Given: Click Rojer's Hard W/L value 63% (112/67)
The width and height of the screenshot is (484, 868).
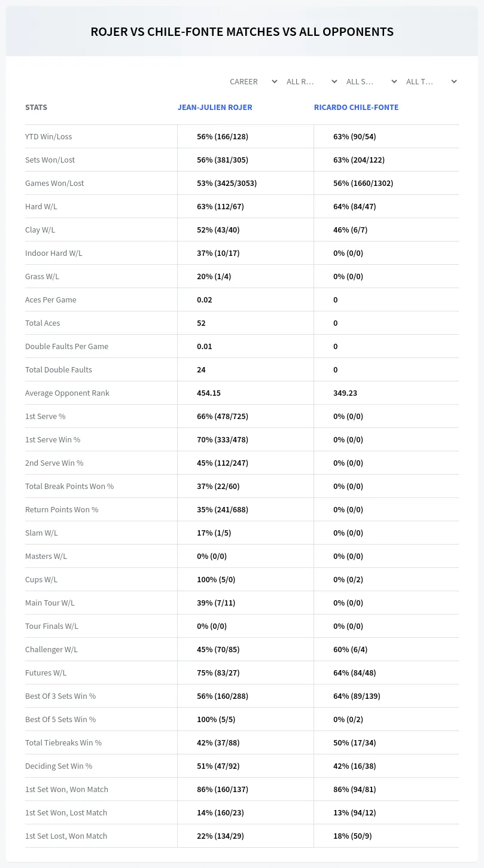Looking at the screenshot, I should click(x=220, y=206).
